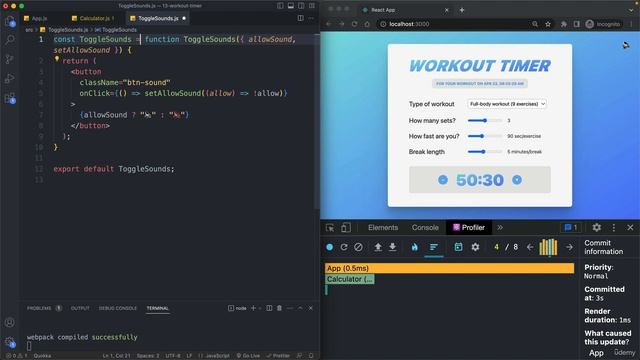Open the Source Control icon in activity bar
640x360 pixels.
[10, 59]
